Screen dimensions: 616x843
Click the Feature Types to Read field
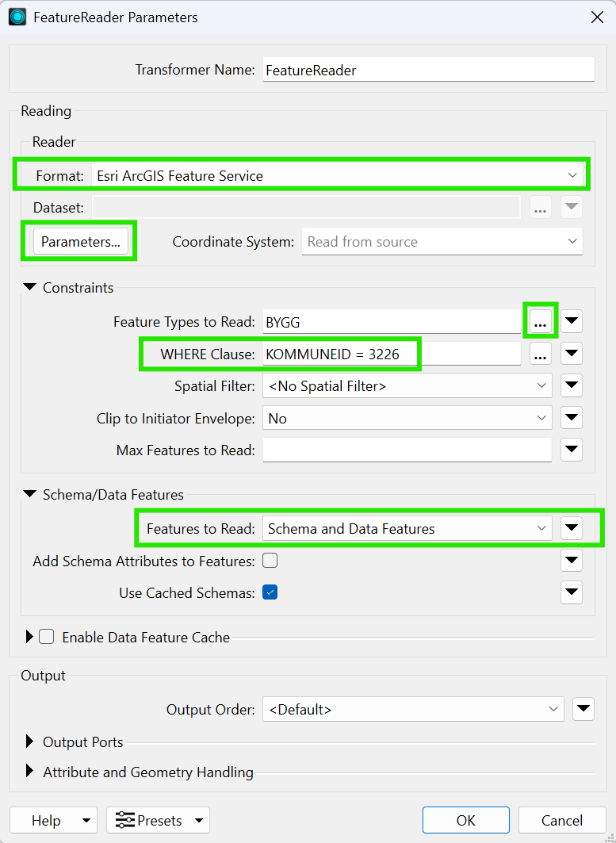click(392, 322)
